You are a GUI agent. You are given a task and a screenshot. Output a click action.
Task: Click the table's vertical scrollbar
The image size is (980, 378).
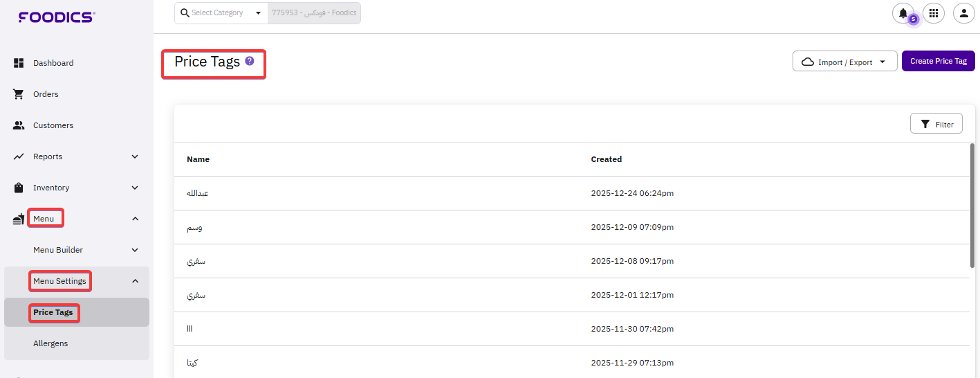point(972,206)
